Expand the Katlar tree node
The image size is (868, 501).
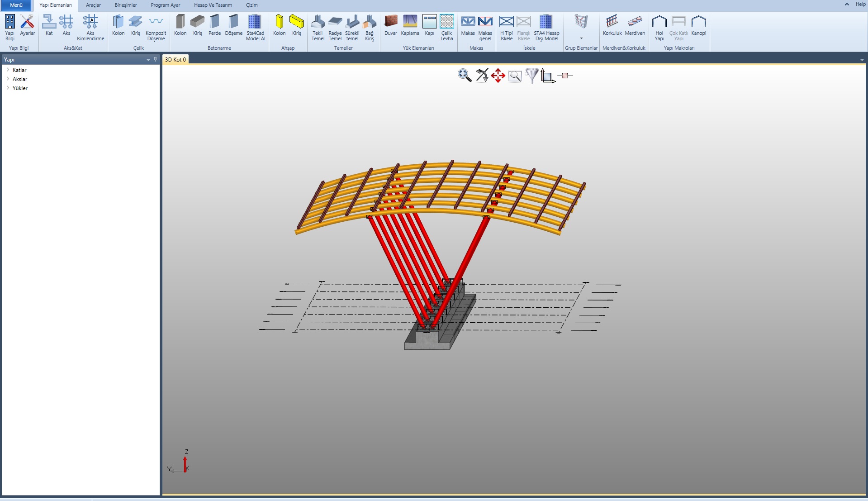[x=8, y=70]
